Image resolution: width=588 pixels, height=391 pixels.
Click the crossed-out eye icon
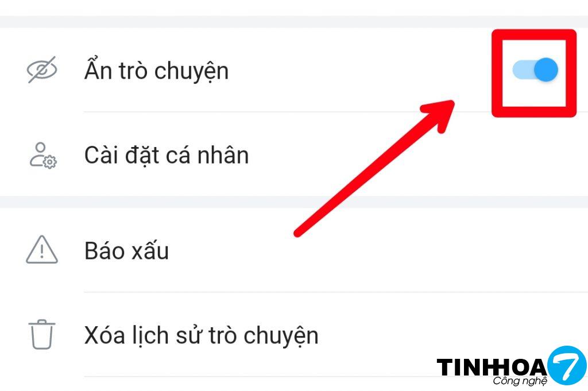42,69
